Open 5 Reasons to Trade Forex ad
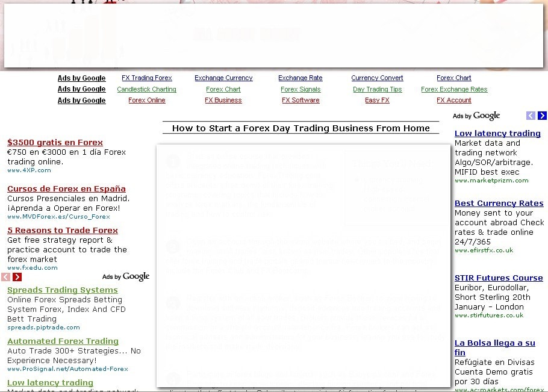This screenshot has width=548, height=392. (x=63, y=230)
